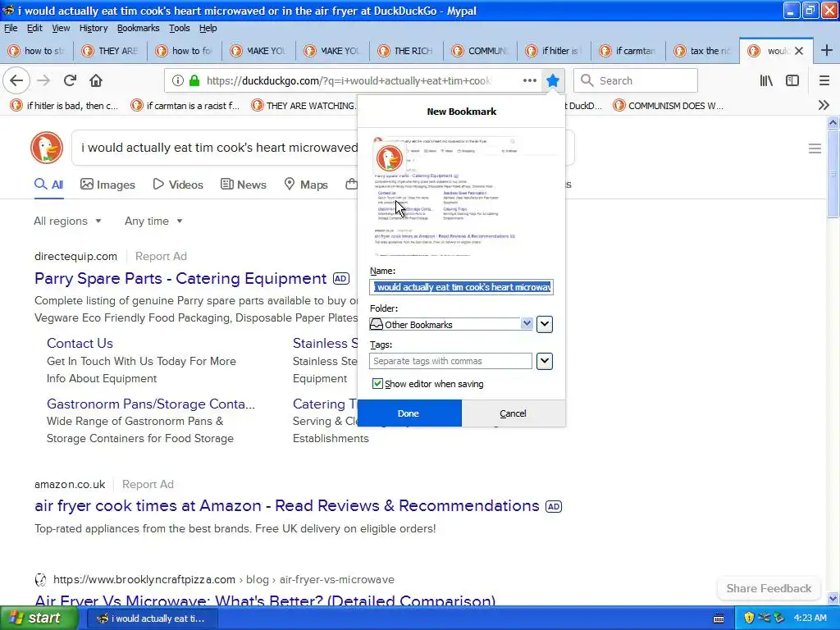This screenshot has height=630, width=840.
Task: Select the Videos search tab
Action: (178, 185)
